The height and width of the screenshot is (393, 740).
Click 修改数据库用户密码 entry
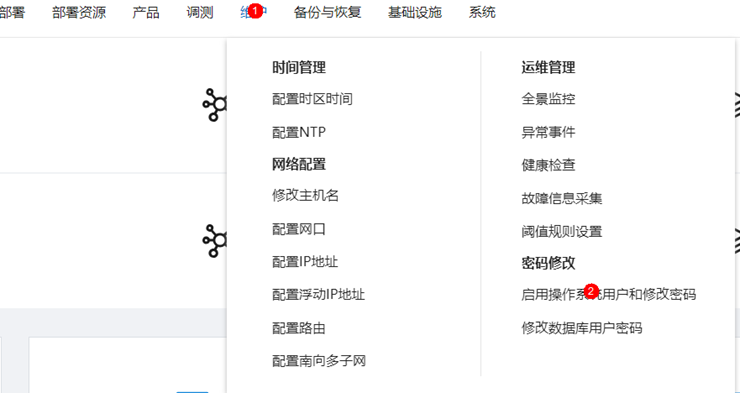click(581, 328)
